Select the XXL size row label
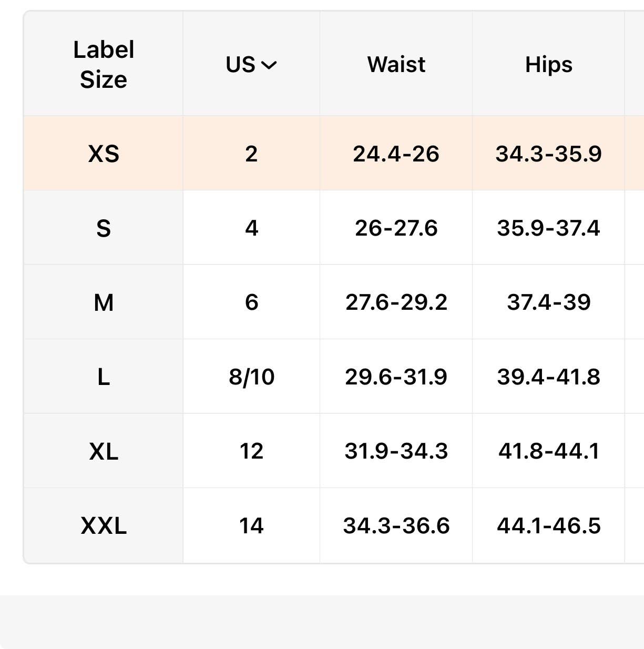 (x=104, y=525)
